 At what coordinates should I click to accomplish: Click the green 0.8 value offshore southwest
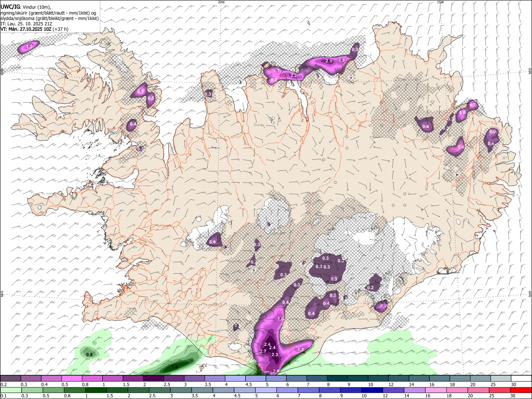(x=89, y=355)
